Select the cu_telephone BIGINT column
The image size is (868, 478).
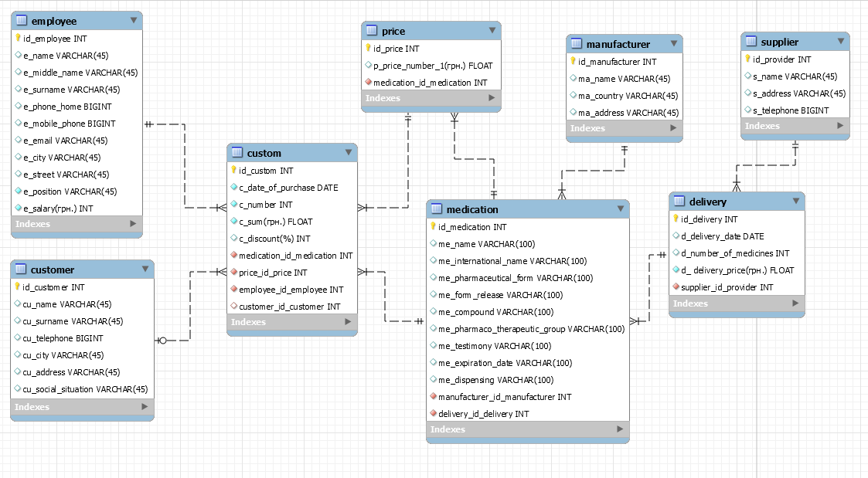pos(83,338)
